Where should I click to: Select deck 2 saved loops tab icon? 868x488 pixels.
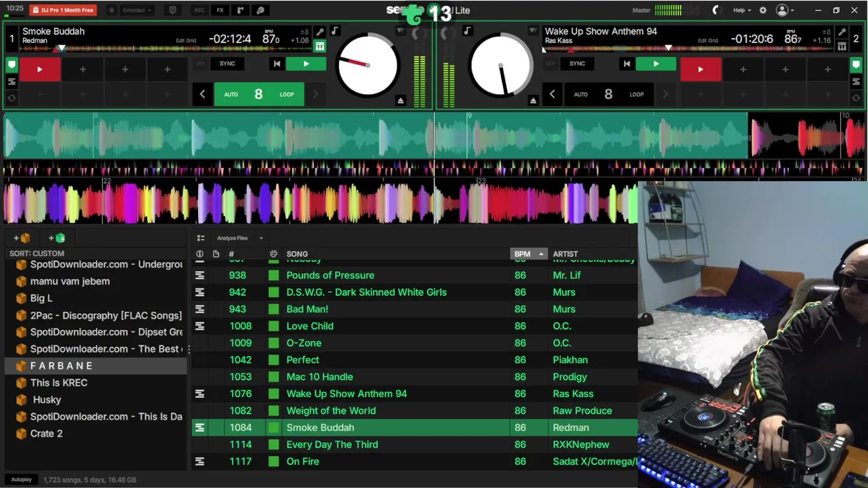tap(856, 98)
